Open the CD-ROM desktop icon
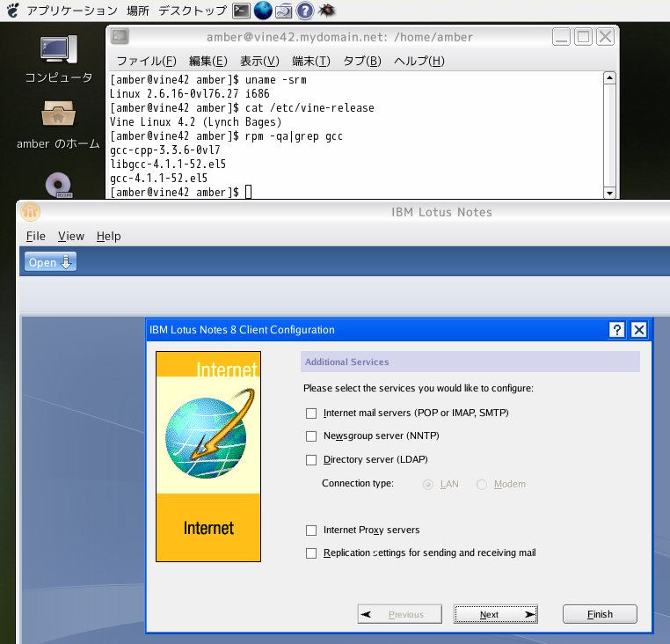This screenshot has width=670, height=644. point(59,185)
